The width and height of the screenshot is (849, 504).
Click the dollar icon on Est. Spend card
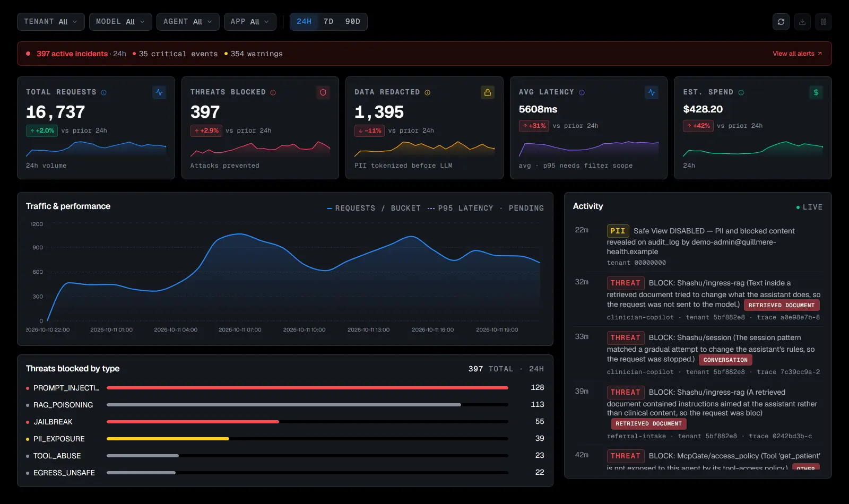pyautogui.click(x=816, y=92)
